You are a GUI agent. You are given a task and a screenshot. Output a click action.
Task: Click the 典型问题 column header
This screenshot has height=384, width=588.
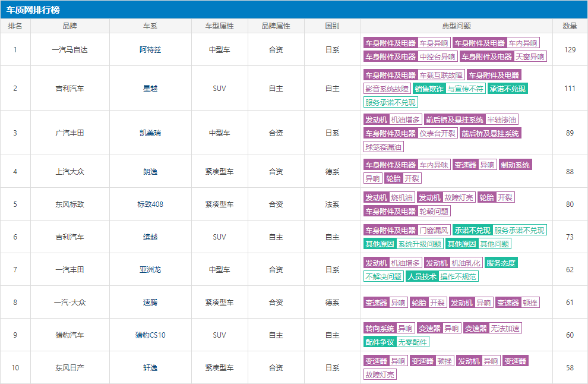tap(456, 26)
